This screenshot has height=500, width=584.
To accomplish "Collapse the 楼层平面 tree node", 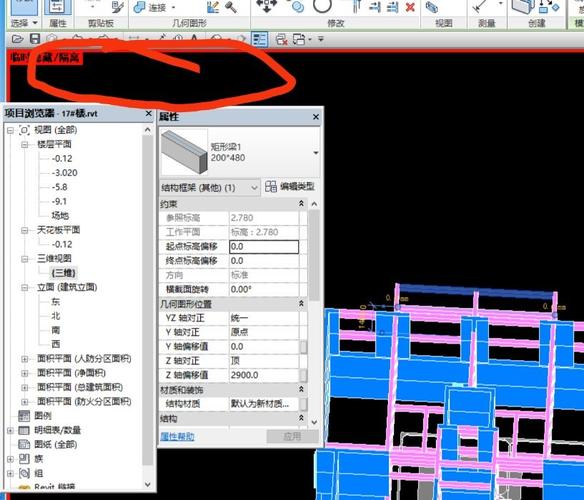I will click(25, 145).
